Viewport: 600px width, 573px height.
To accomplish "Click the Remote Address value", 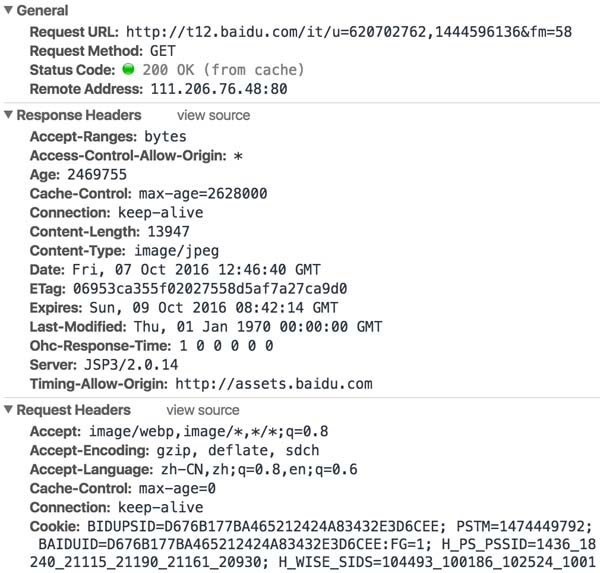I will click(213, 89).
